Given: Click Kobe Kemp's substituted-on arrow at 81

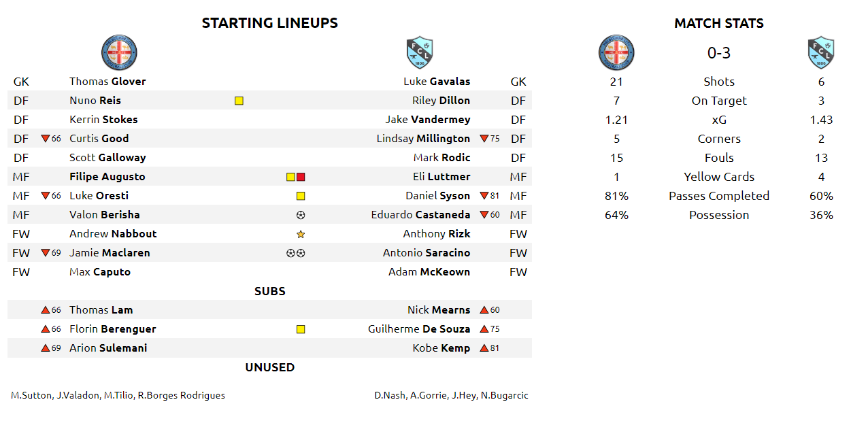Looking at the screenshot, I should 484,348.
